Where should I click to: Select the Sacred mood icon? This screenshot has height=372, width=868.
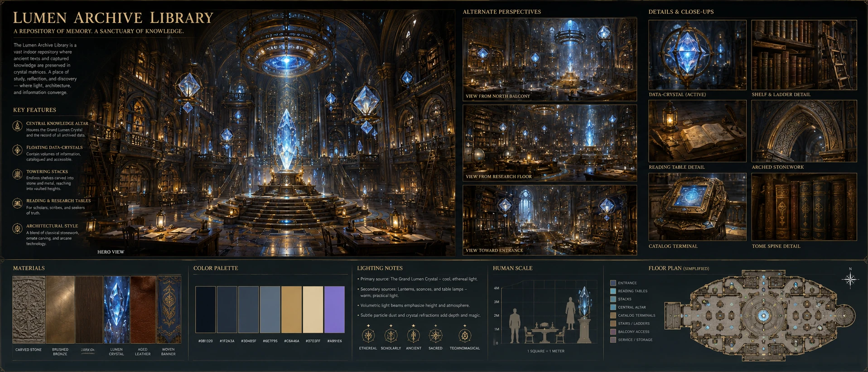pyautogui.click(x=436, y=335)
